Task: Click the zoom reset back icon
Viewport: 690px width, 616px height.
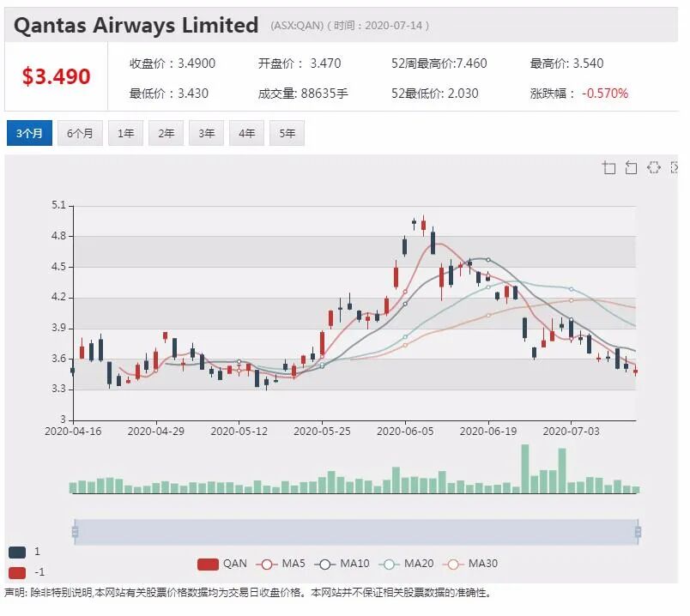Action: coord(631,167)
